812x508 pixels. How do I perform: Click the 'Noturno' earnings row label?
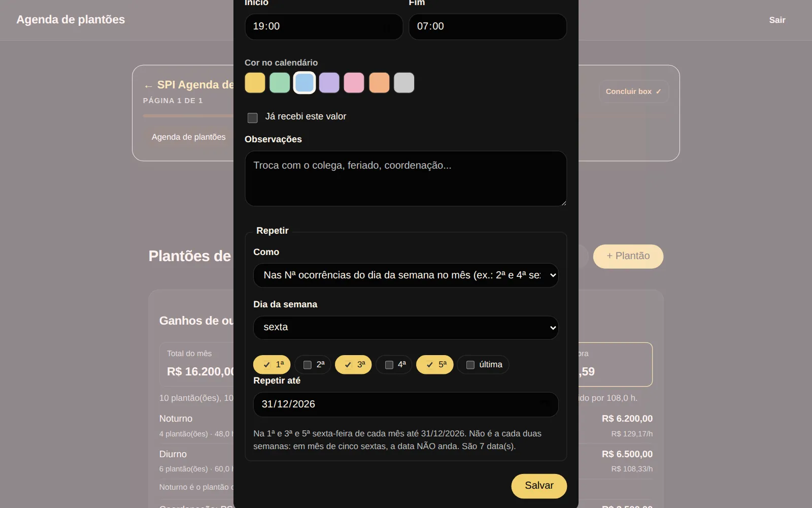(176, 419)
